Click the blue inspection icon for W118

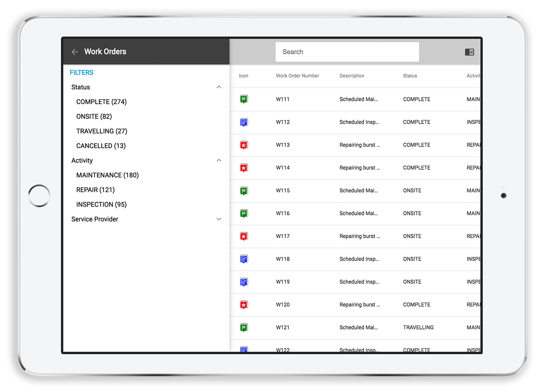pyautogui.click(x=244, y=259)
